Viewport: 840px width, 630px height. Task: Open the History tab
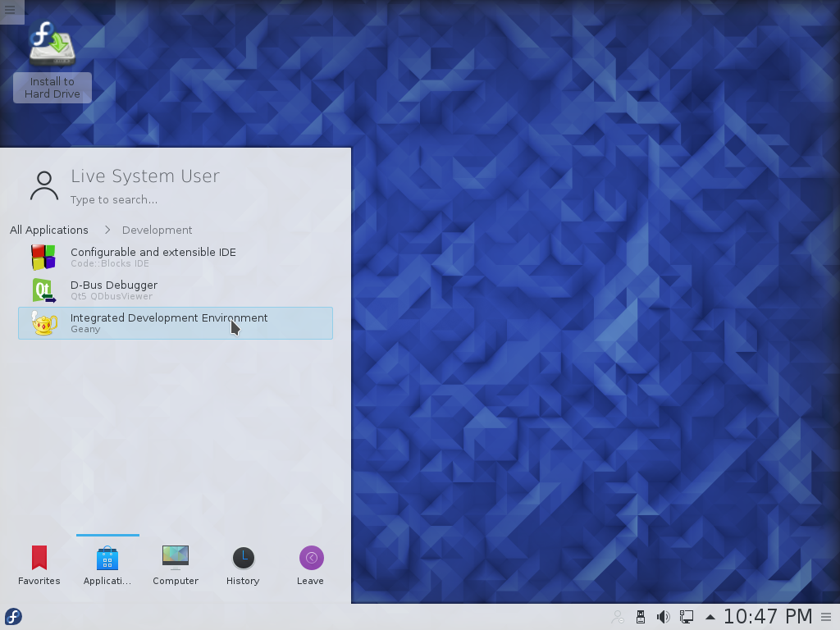tap(243, 565)
